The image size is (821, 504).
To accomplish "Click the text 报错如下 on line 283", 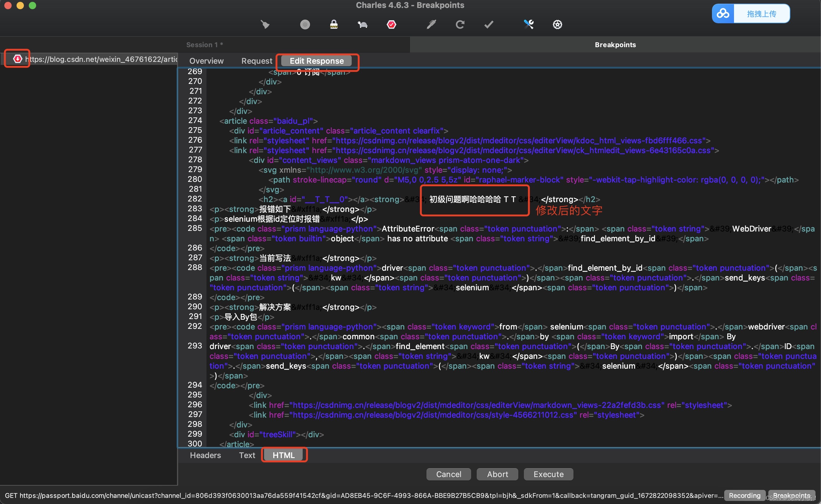I will (x=275, y=209).
